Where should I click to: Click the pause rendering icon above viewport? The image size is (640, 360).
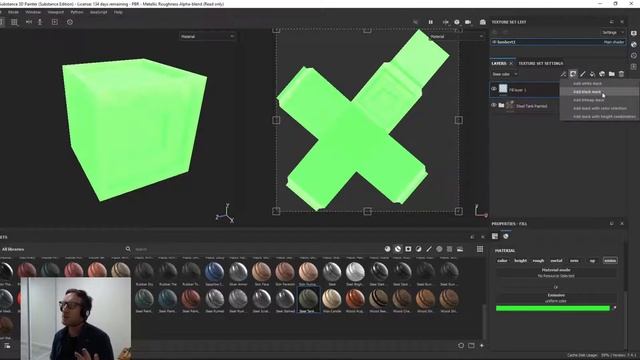(x=431, y=22)
